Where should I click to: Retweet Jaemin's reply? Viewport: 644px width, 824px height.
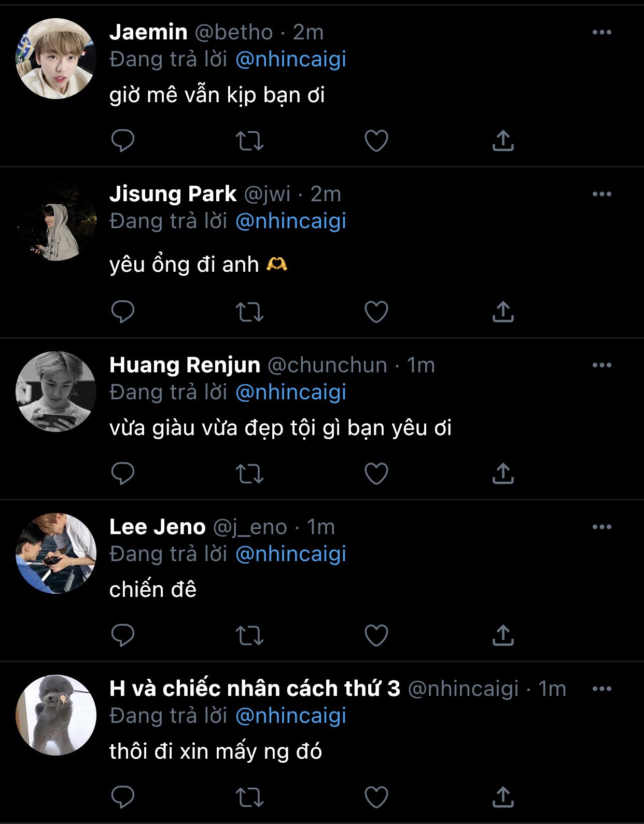(x=250, y=141)
